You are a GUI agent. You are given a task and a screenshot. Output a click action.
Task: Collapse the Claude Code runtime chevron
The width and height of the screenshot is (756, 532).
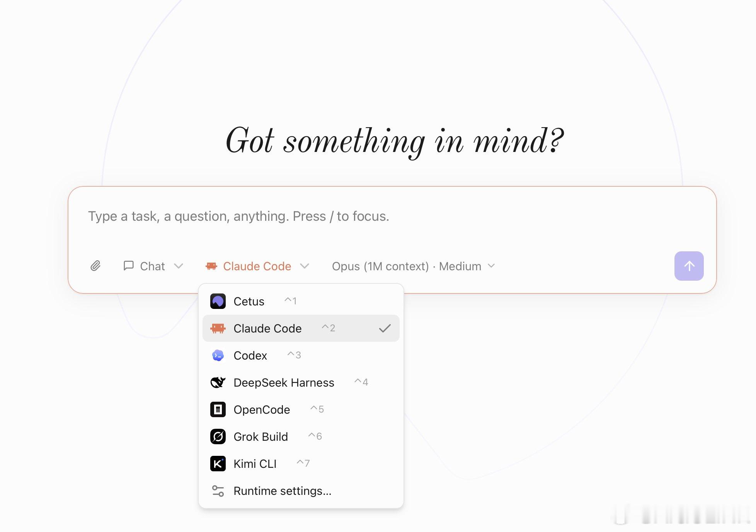pyautogui.click(x=305, y=266)
